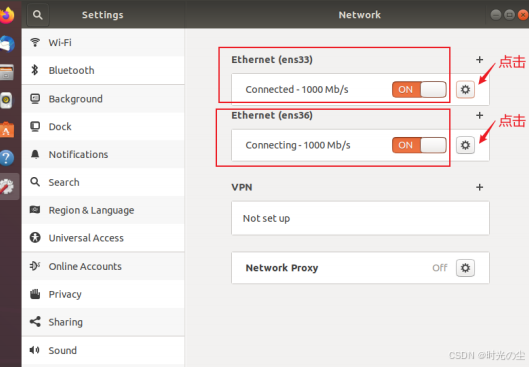Click the Online Accounts sidebar icon
This screenshot has width=529, height=367.
[x=35, y=266]
